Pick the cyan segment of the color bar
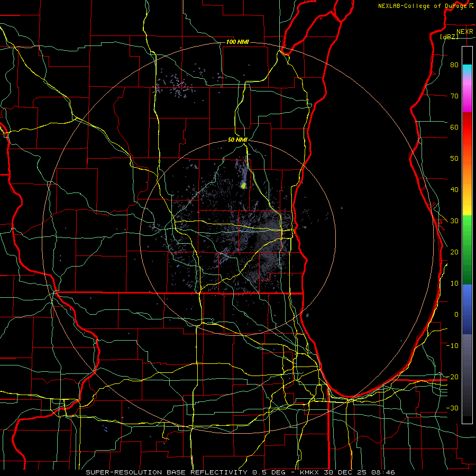Image resolution: width=476 pixels, height=476 pixels. pos(467,69)
